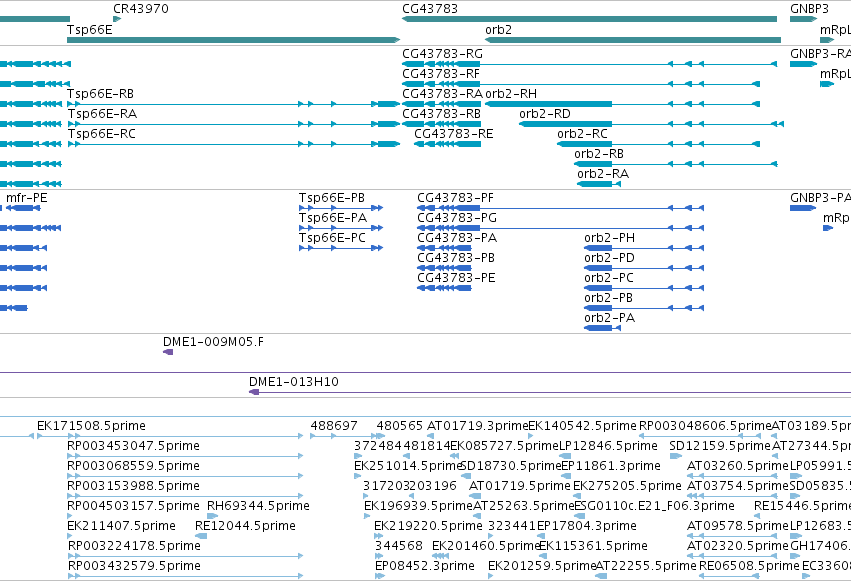Click the RP003153988.5prime EST label

(x=134, y=487)
